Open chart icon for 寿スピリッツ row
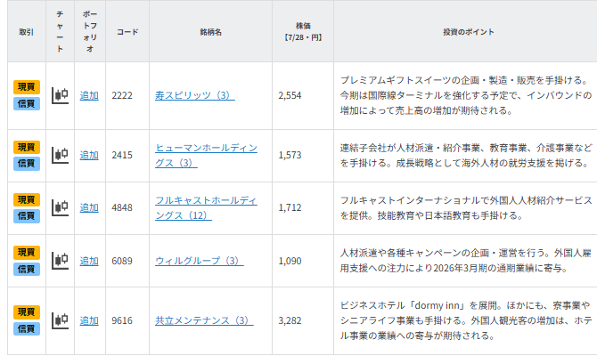597x364 pixels. (61, 95)
